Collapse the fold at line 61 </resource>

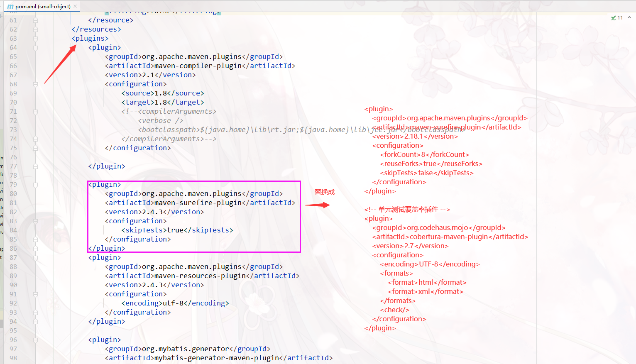pos(35,20)
